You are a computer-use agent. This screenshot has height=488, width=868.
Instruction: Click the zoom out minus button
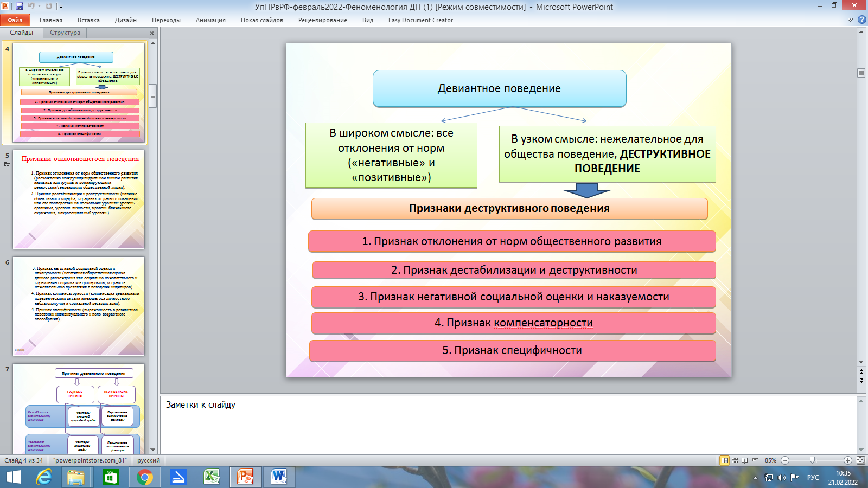(x=785, y=460)
